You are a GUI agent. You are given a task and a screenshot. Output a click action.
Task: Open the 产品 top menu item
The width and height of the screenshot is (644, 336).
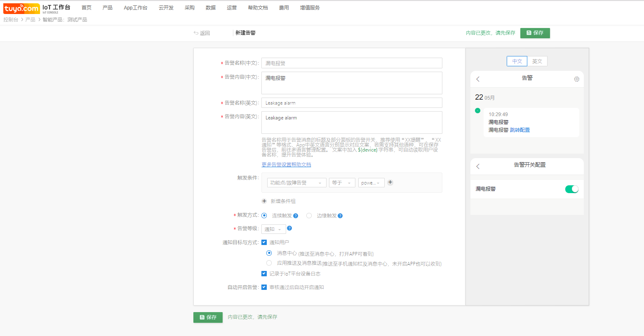click(108, 8)
